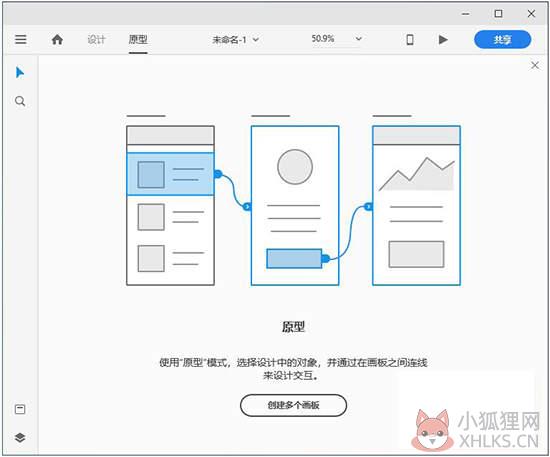Select the Zoom magnifier tool
This screenshot has width=550, height=457.
20,101
